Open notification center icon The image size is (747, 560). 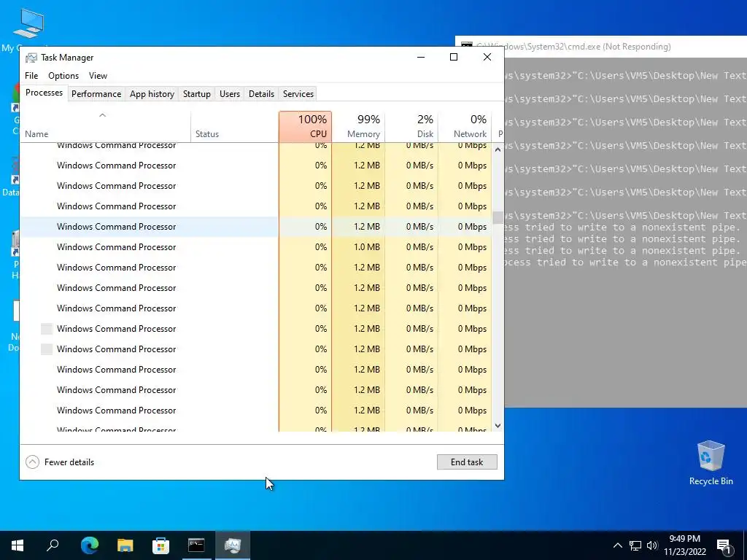[x=724, y=546]
